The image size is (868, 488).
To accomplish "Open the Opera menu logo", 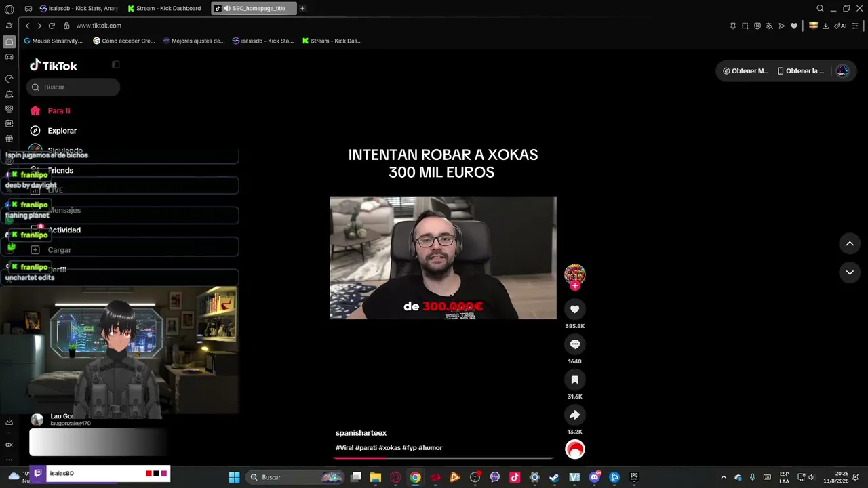I will pyautogui.click(x=9, y=9).
